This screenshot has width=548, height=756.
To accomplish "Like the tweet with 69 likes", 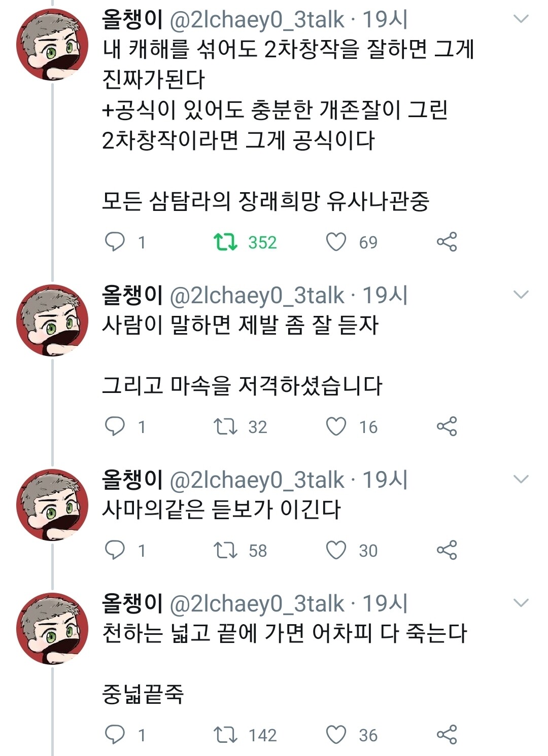I will coord(336,242).
